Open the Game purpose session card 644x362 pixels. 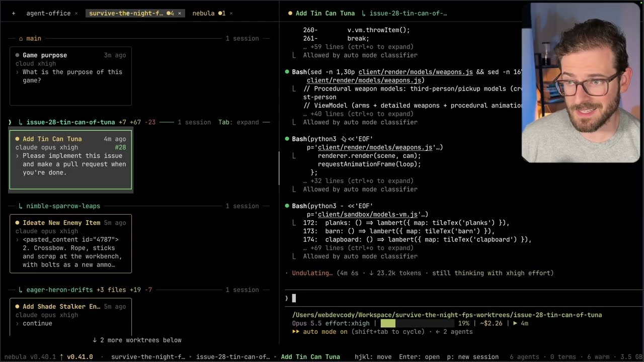coord(70,76)
